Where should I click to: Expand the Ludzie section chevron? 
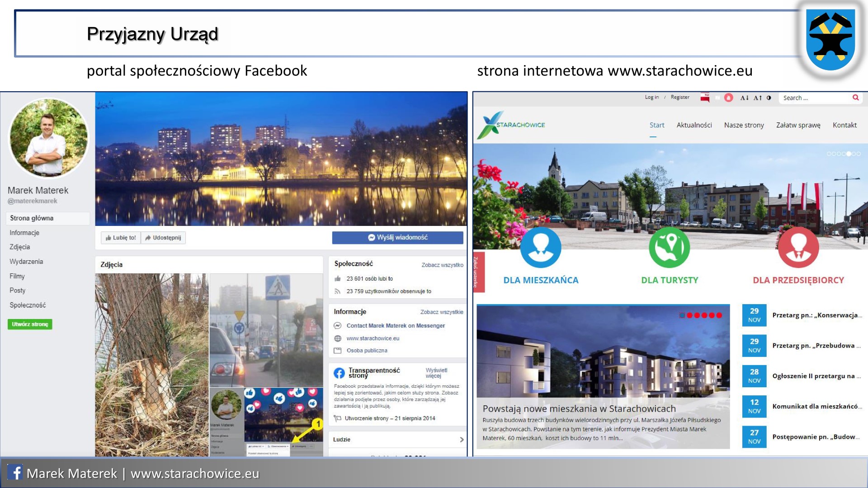coord(461,440)
